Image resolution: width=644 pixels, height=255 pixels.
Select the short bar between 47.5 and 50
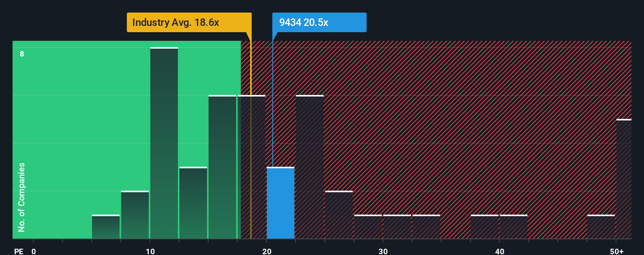click(601, 227)
